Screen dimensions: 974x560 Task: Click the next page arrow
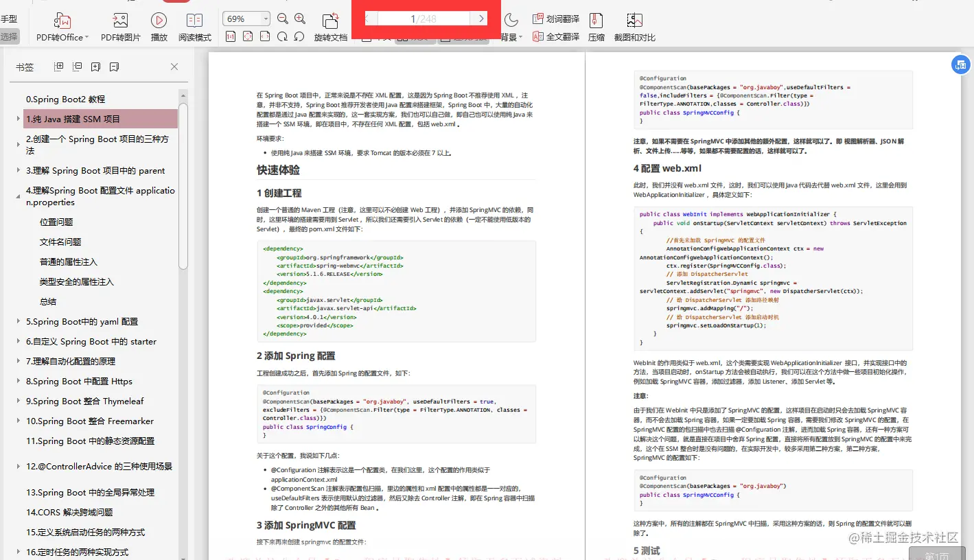(480, 19)
